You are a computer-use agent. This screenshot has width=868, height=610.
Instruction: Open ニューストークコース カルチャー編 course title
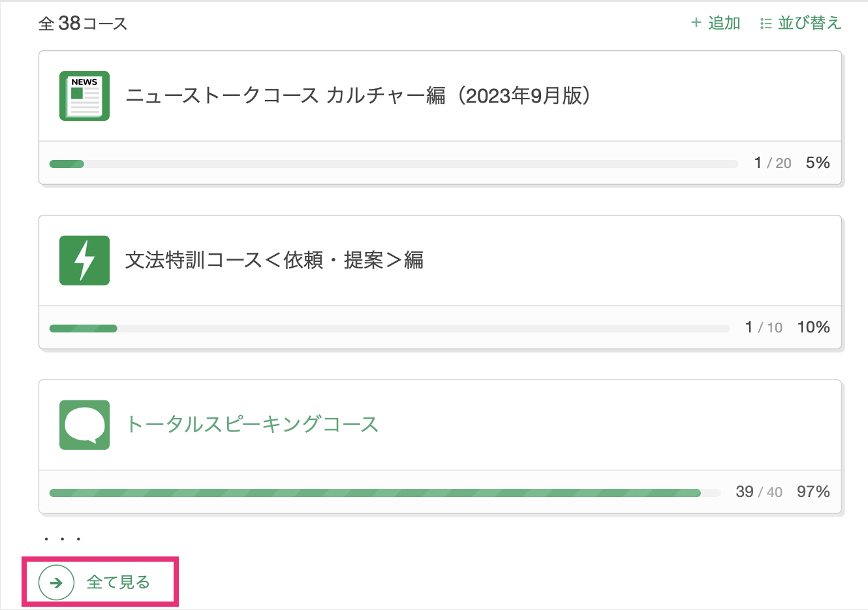coord(358,96)
